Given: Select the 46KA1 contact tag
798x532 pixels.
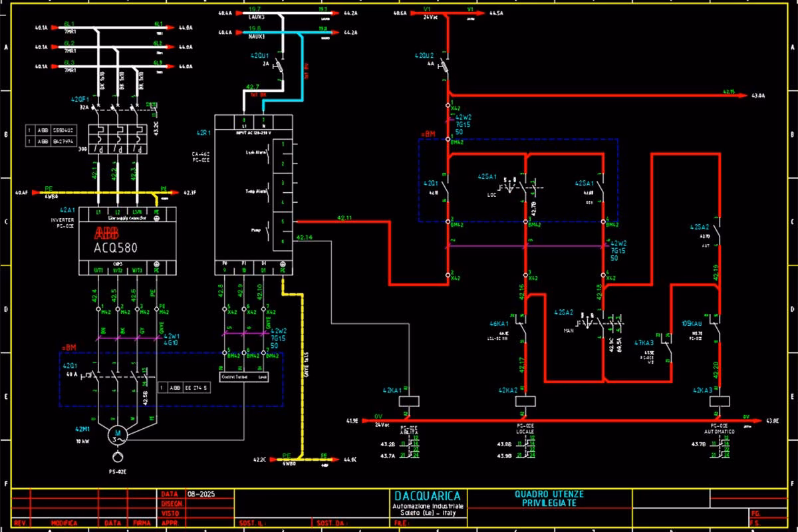Looking at the screenshot, I should coord(499,324).
